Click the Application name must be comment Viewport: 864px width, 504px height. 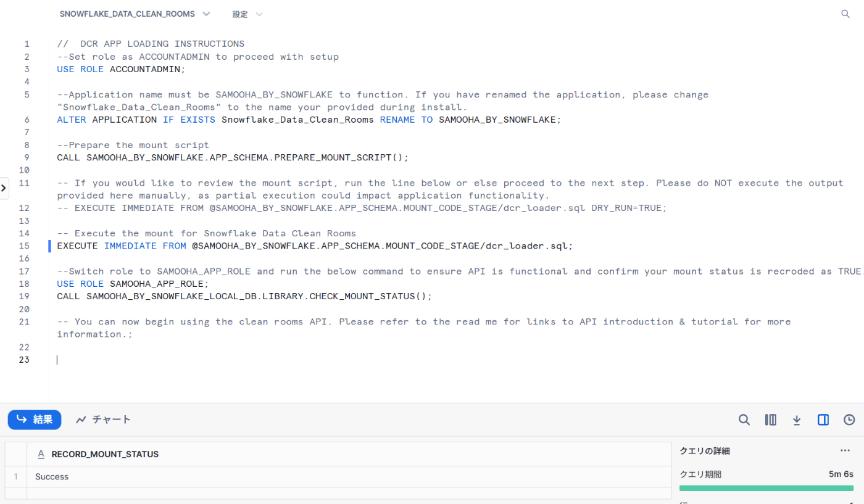pos(383,101)
